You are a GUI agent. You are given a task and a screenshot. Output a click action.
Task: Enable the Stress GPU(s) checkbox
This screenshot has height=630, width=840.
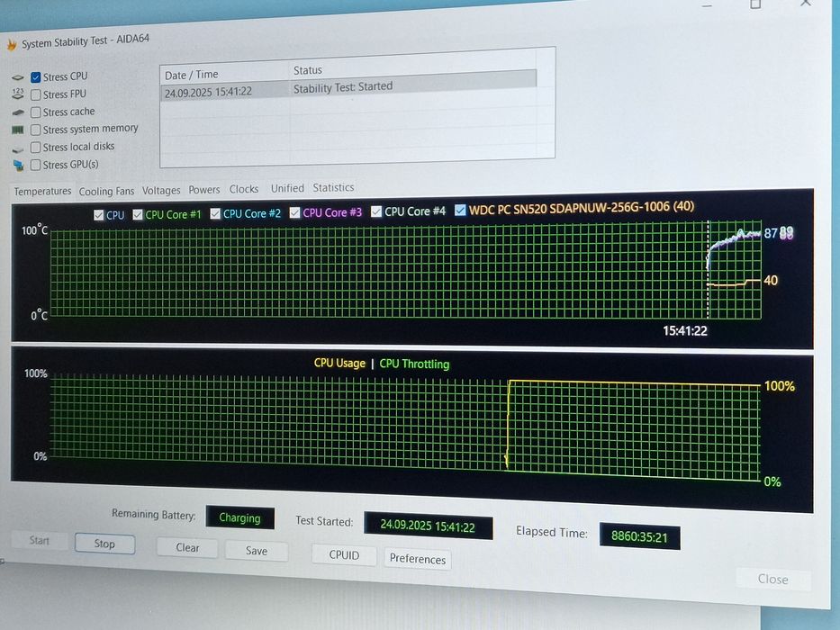point(36,165)
